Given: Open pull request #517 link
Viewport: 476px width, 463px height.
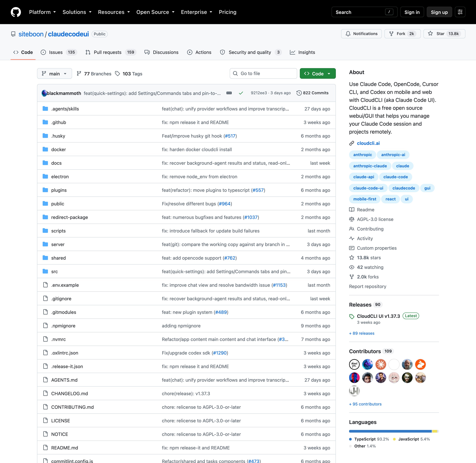Looking at the screenshot, I should (x=230, y=136).
